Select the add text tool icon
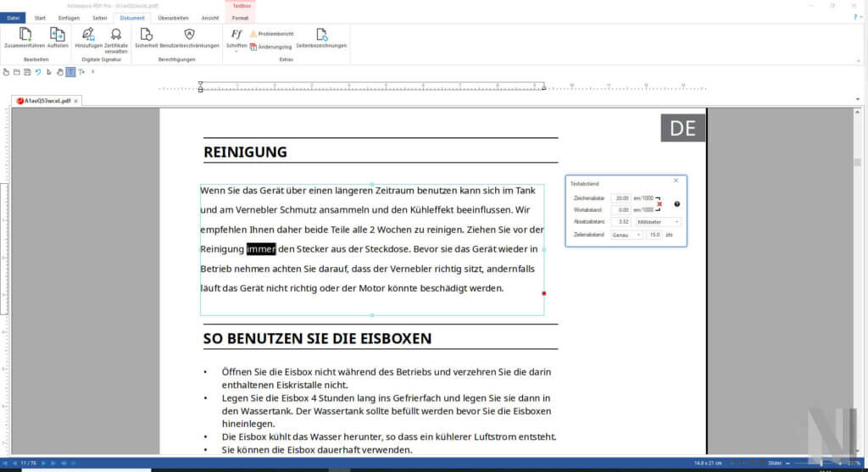 point(82,72)
